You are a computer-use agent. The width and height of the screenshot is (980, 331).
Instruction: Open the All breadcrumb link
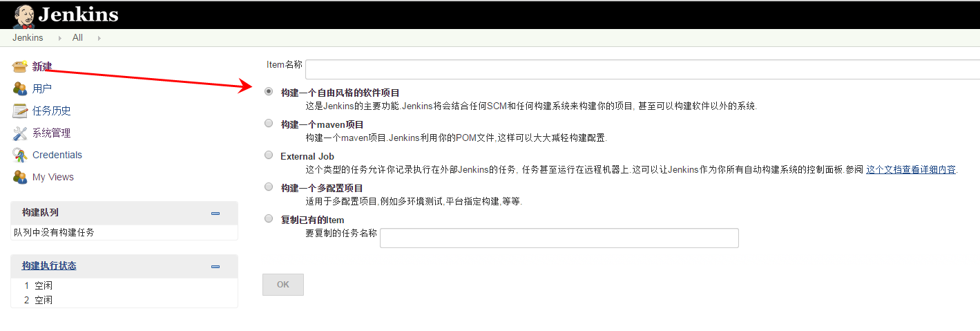point(77,38)
